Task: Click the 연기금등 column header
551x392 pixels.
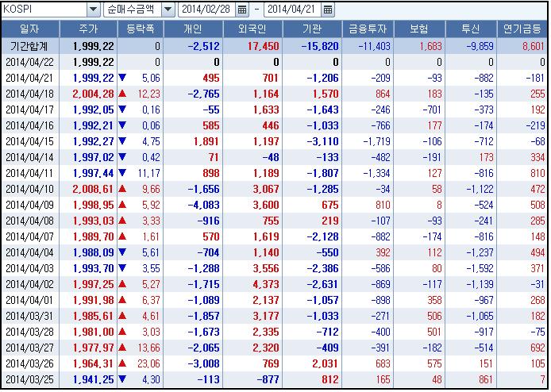Action: (x=522, y=29)
